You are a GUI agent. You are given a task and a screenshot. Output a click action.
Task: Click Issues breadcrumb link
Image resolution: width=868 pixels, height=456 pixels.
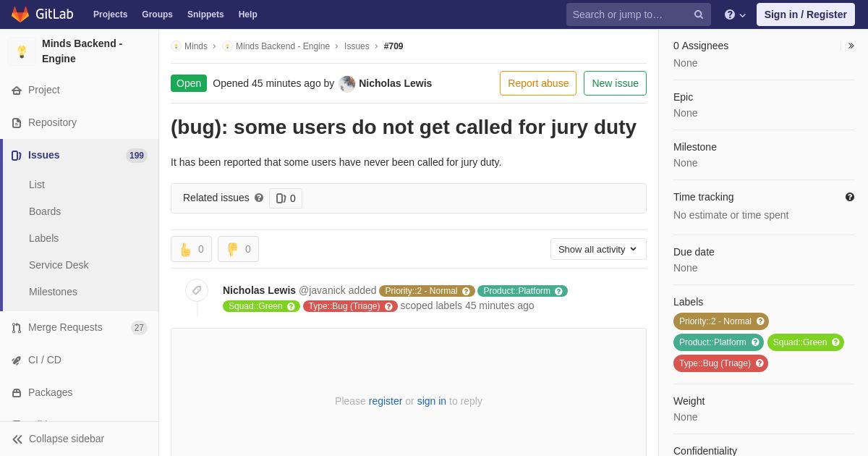tap(357, 46)
